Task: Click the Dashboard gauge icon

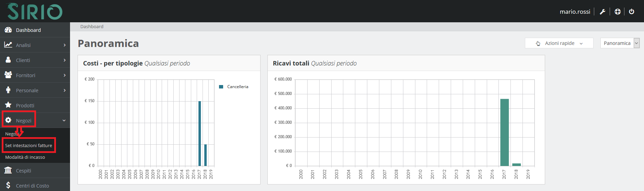Action: click(8, 30)
